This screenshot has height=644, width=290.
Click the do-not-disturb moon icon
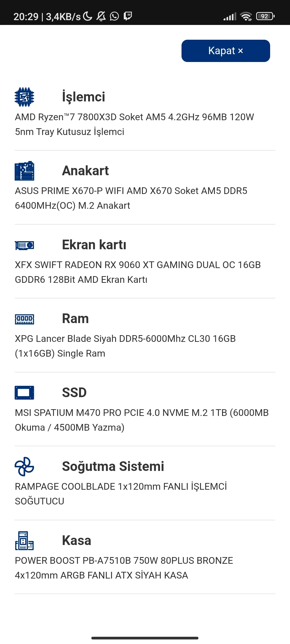87,16
